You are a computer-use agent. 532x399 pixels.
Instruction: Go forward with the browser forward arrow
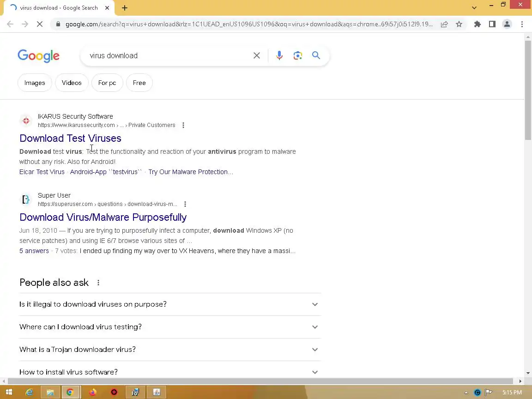pos(25,24)
